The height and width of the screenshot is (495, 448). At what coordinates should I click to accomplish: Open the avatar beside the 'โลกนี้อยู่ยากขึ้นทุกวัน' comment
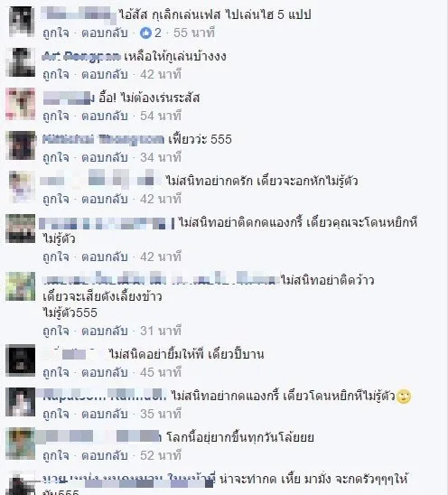pos(21,444)
